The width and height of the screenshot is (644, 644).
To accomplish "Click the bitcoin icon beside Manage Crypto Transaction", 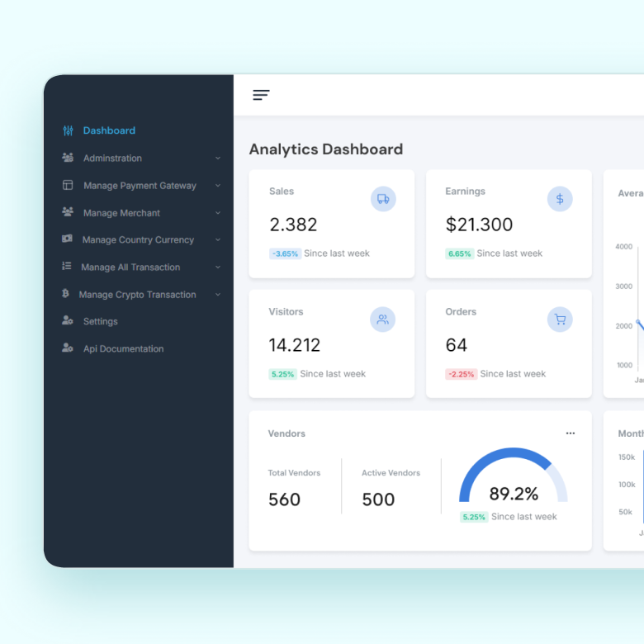I will click(x=66, y=294).
